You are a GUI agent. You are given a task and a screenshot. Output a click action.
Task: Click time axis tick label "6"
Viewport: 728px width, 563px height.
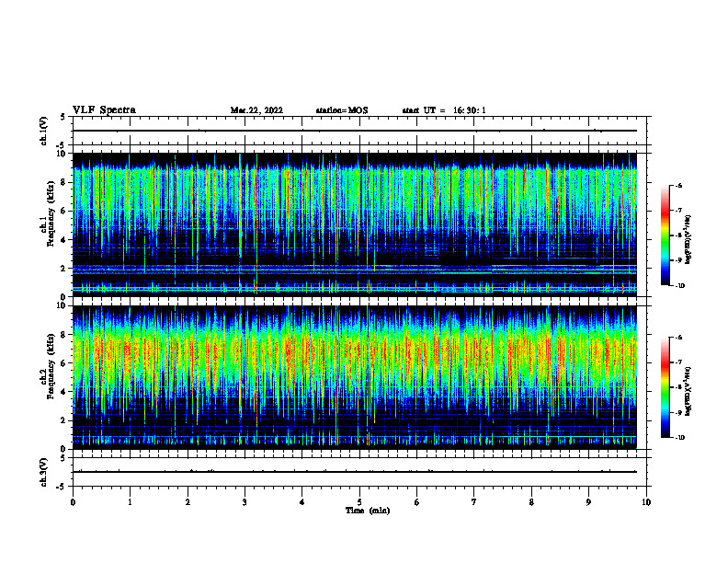[416, 502]
